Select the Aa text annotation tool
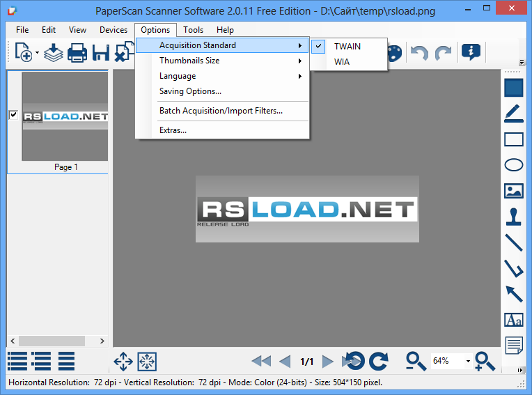This screenshot has width=532, height=395. coord(514,320)
